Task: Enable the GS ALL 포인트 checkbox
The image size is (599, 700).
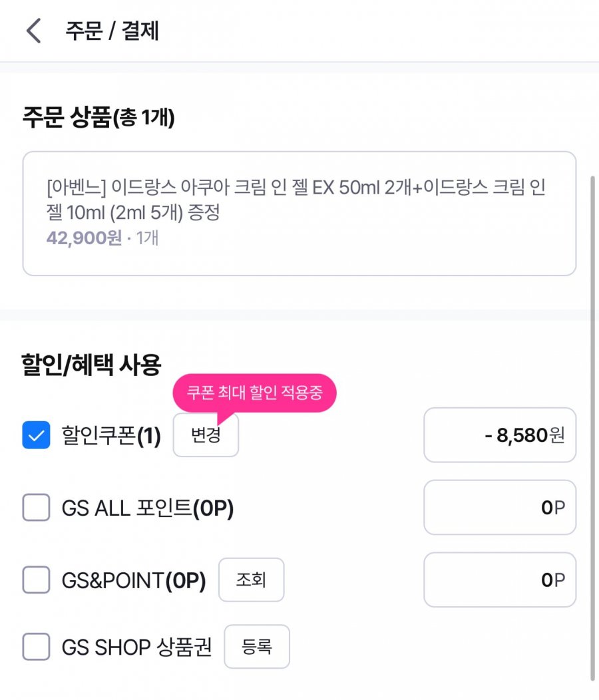Action: 36,509
